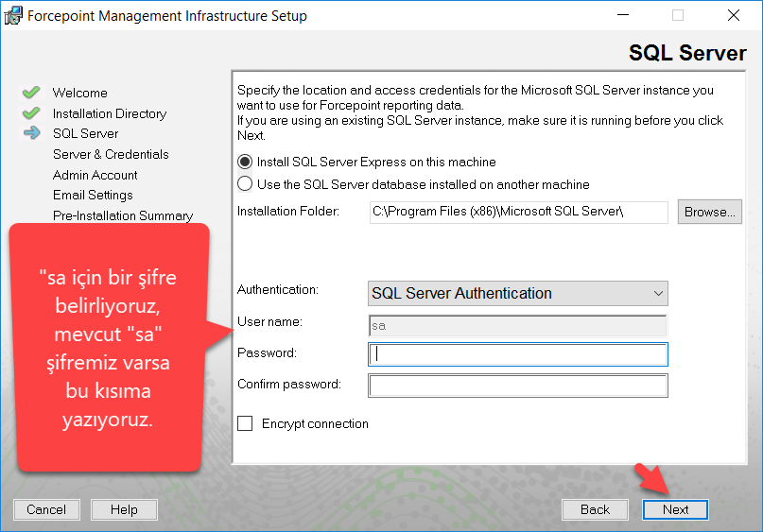The height and width of the screenshot is (532, 763).
Task: Click the Authentication: label
Action: 278,289
